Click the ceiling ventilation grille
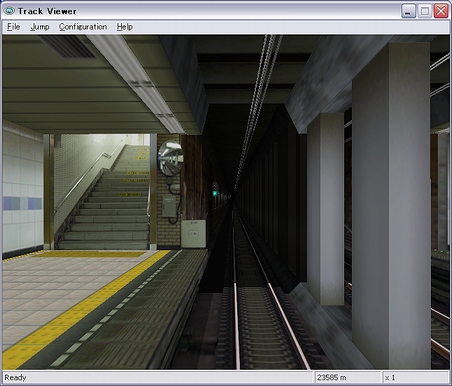This screenshot has width=452, height=386. pyautogui.click(x=69, y=47)
